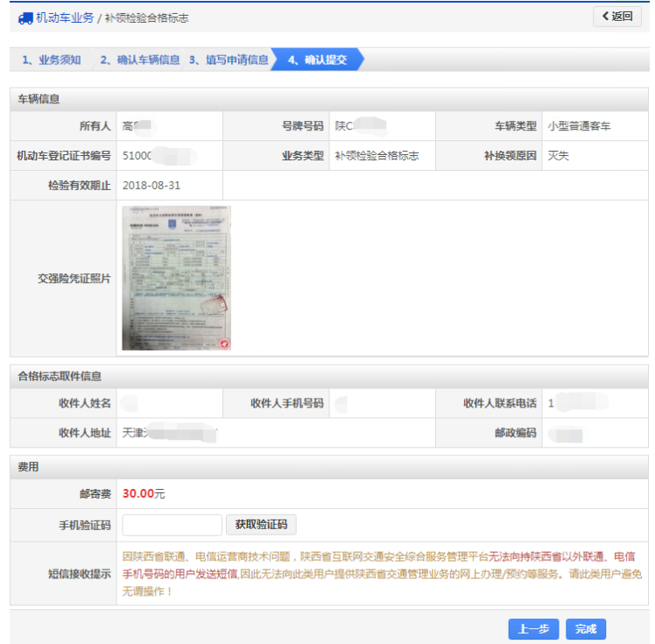655x644 pixels.
Task: Click 获取验证码 to request SMS code
Action: [261, 525]
